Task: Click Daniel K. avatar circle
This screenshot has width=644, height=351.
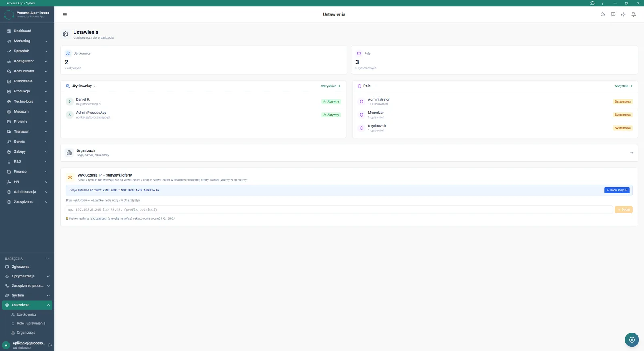Action: pyautogui.click(x=70, y=101)
